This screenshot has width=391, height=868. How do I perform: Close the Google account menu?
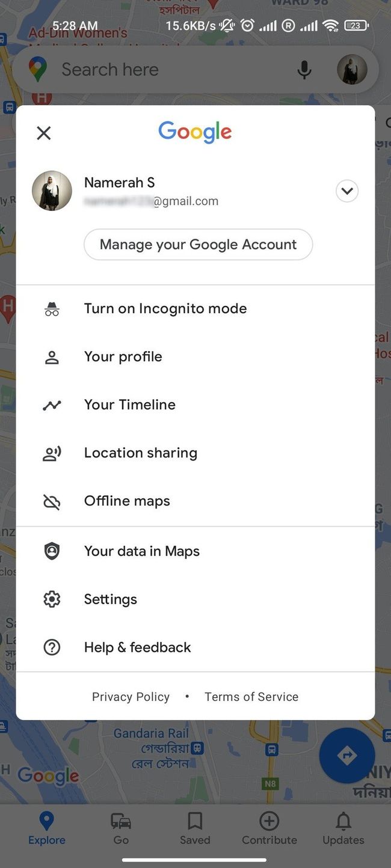point(43,132)
